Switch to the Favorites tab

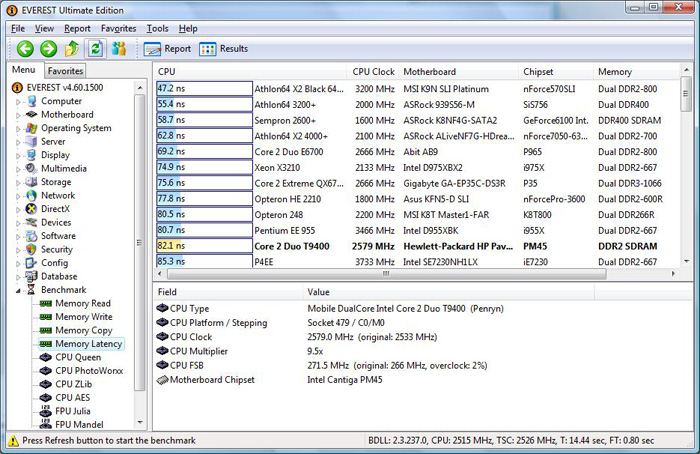point(65,71)
